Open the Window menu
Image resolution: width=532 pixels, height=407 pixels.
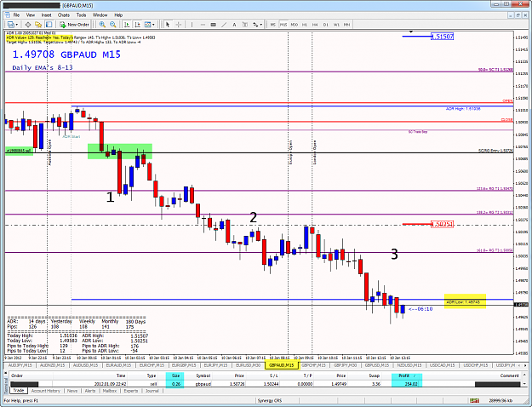(x=100, y=15)
